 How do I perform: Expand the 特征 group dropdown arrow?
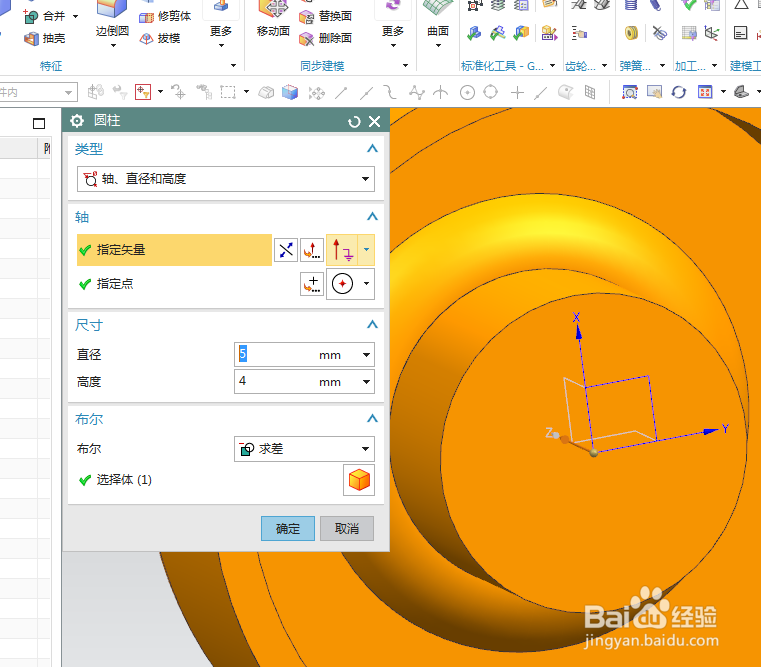pos(233,66)
